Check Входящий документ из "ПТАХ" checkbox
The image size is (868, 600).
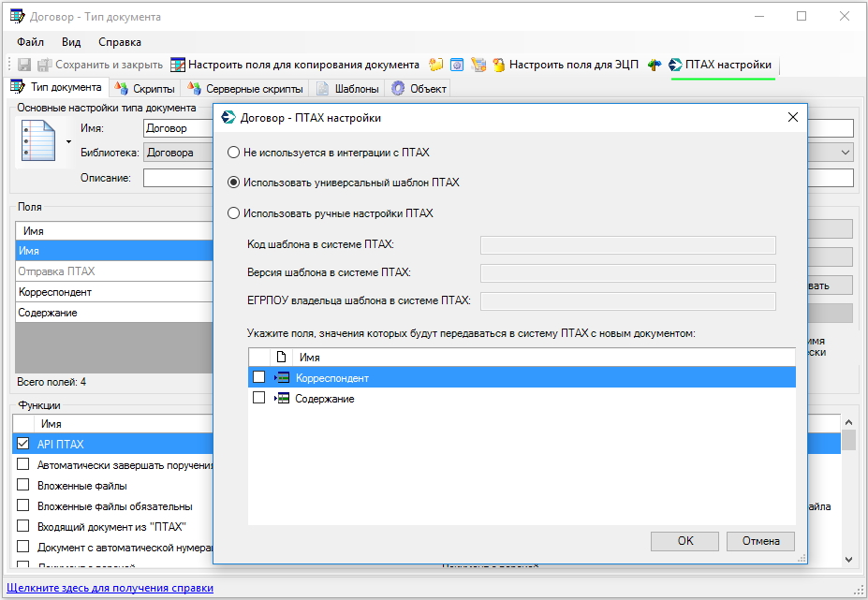tap(22, 526)
